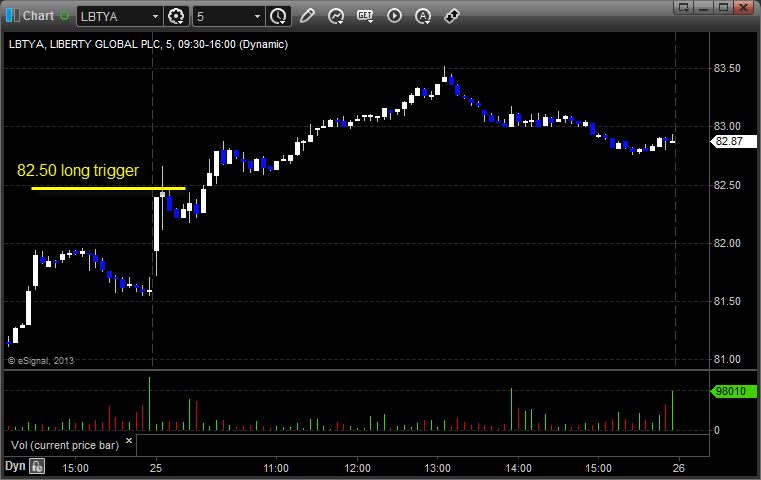Click the 13:00 time axis label
This screenshot has height=480, width=761.
(438, 468)
